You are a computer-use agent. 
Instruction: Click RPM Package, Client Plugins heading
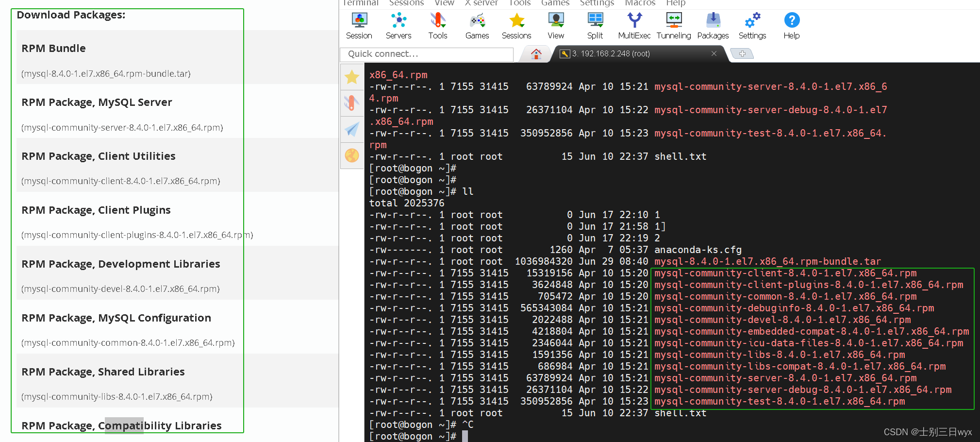click(96, 210)
